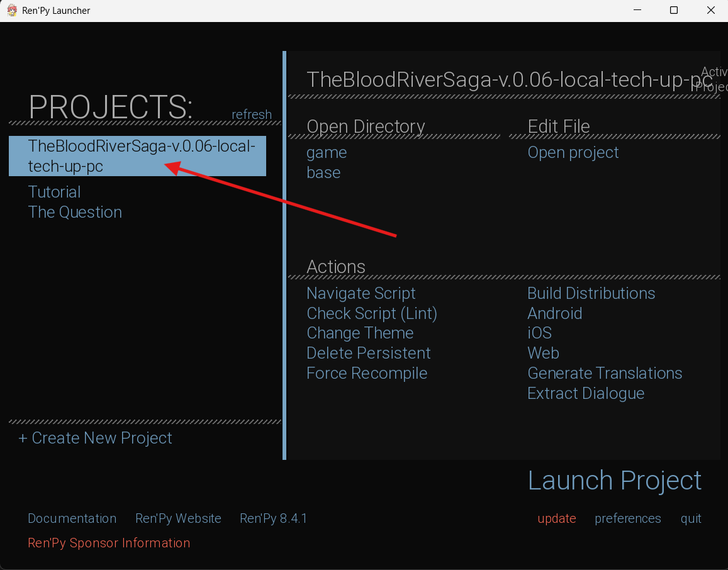The height and width of the screenshot is (570, 728).
Task: Open Build Distributions
Action: pos(591,293)
